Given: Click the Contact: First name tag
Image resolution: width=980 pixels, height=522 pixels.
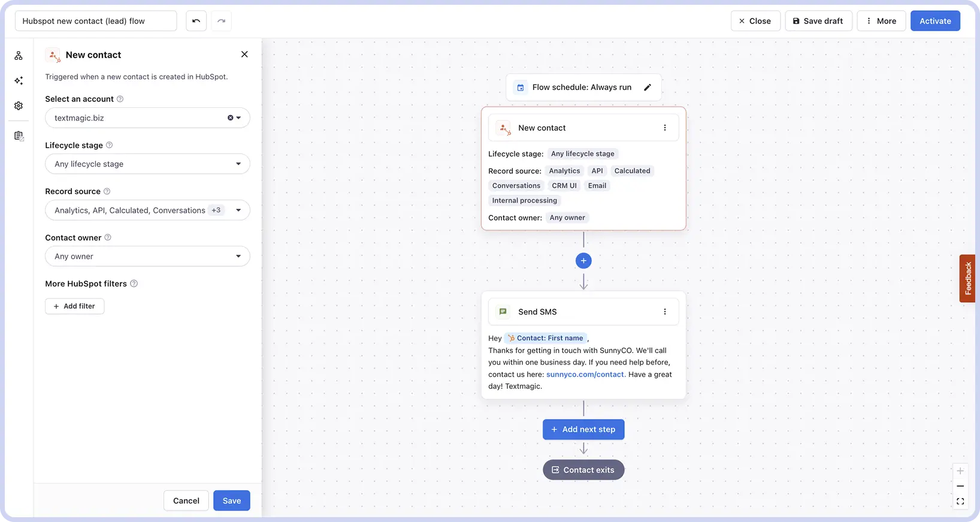Looking at the screenshot, I should click(546, 338).
